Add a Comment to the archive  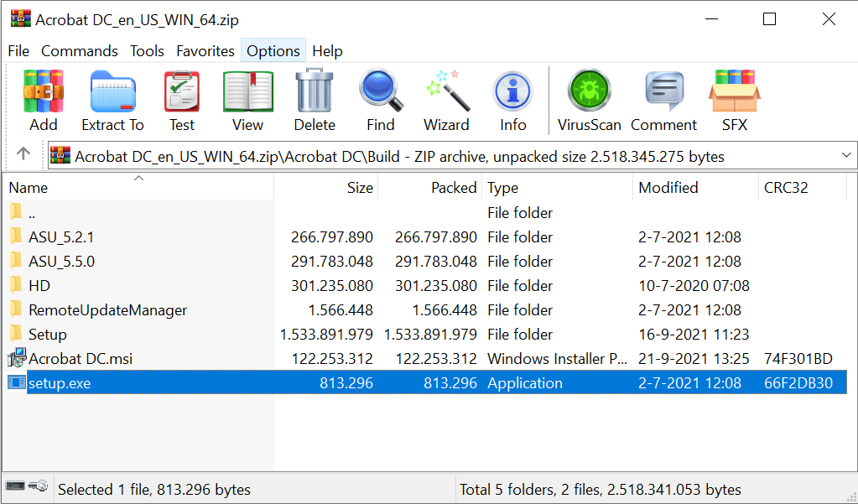[x=663, y=100]
